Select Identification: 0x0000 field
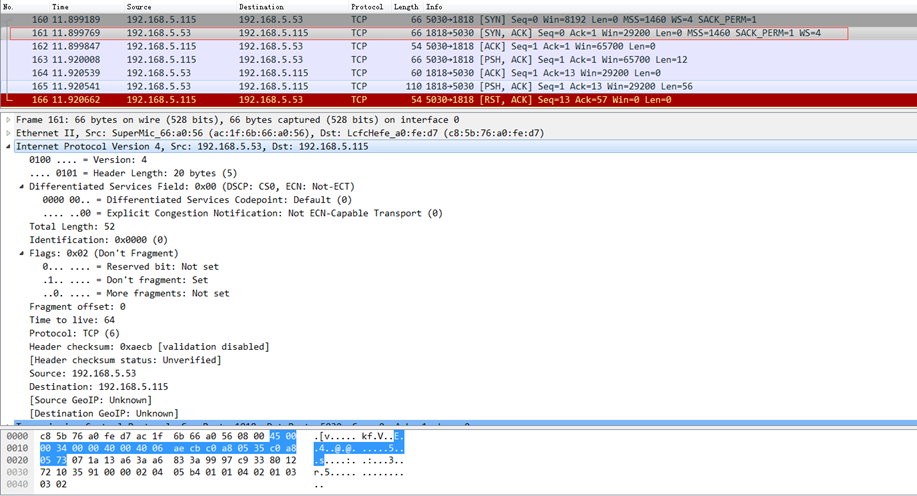The height and width of the screenshot is (496, 917). pyautogui.click(x=98, y=240)
